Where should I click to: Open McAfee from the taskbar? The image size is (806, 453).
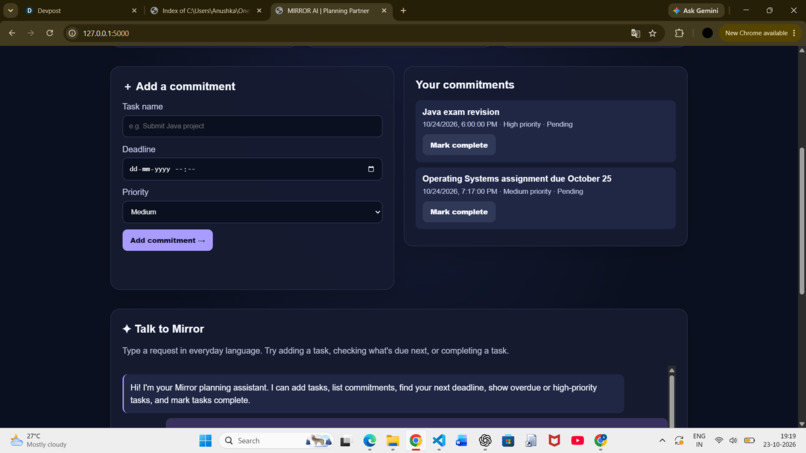(554, 441)
